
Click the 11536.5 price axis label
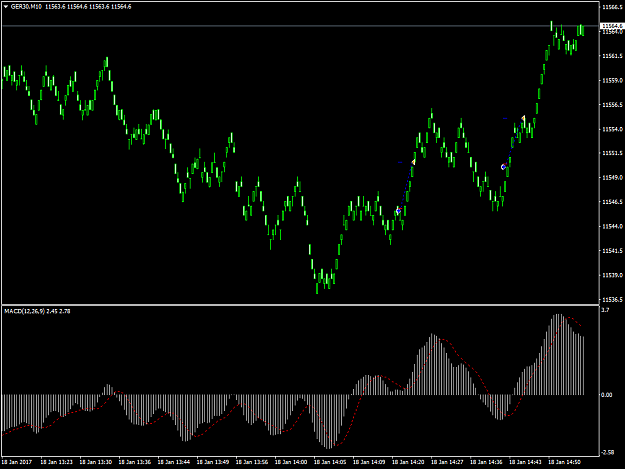612,299
